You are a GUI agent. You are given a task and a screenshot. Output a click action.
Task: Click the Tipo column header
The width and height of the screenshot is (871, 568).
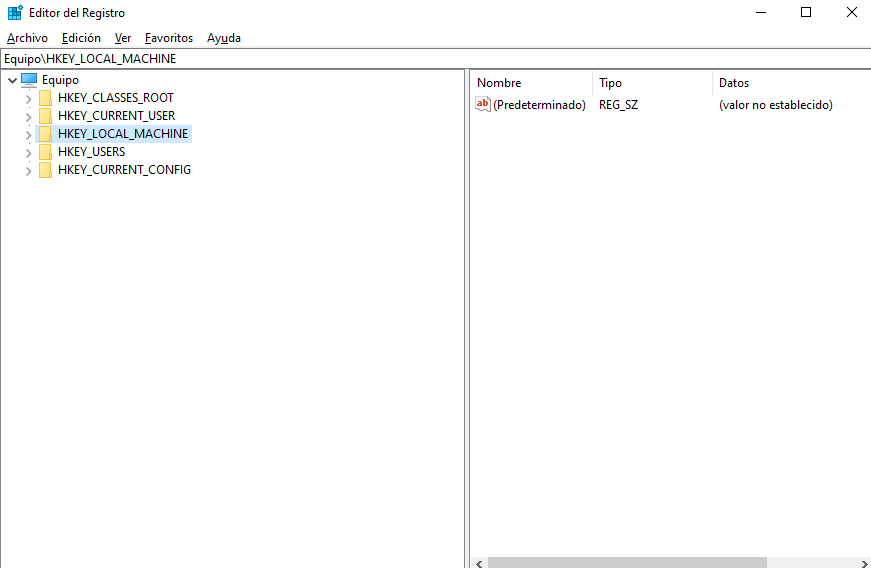click(652, 83)
